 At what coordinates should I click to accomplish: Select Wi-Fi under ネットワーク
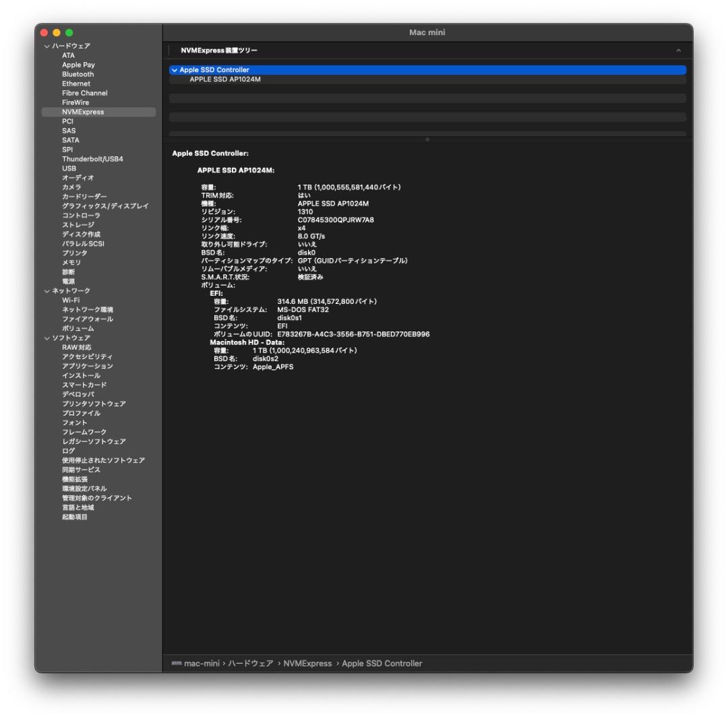[71, 300]
